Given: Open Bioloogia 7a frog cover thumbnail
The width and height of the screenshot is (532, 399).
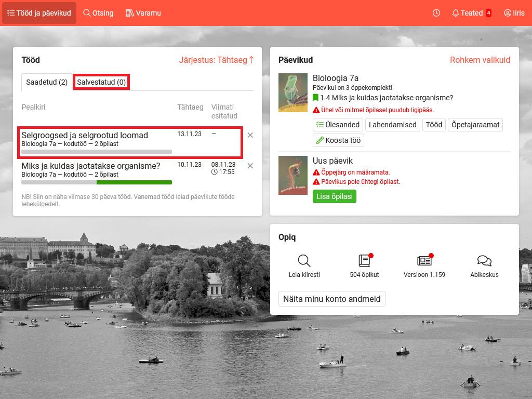Looking at the screenshot, I should 293,92.
